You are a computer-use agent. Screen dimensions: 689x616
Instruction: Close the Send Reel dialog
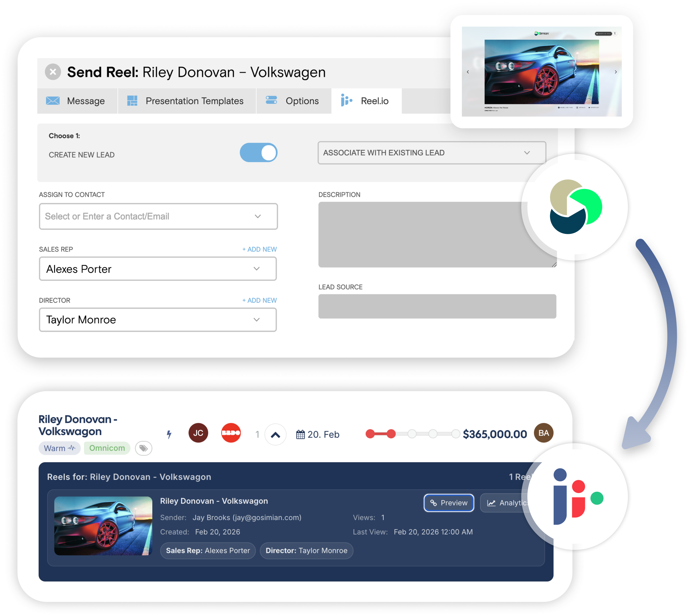53,72
